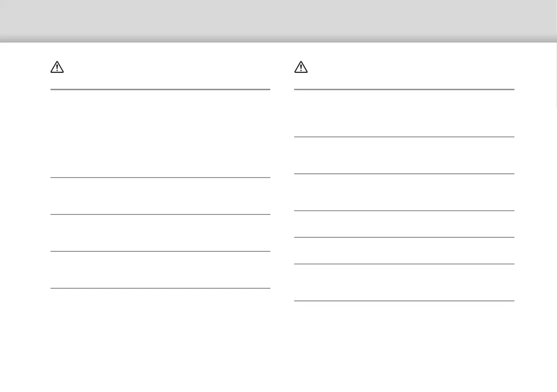
Task: Click the thin scrollbar on the right edge
Action: [x=556, y=75]
